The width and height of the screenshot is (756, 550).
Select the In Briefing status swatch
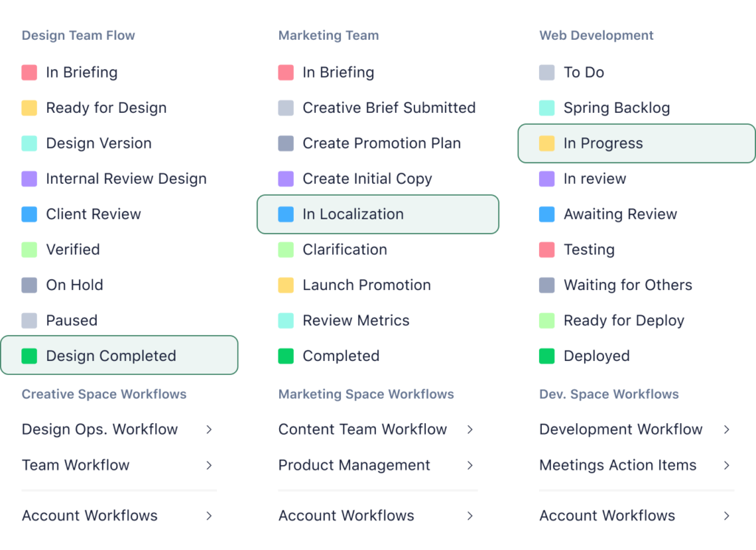pos(28,72)
